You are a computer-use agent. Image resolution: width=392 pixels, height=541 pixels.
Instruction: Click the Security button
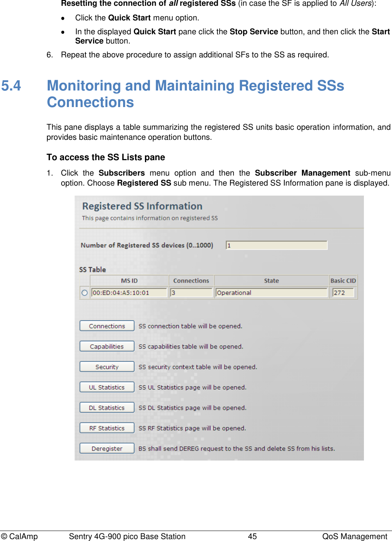point(107,367)
